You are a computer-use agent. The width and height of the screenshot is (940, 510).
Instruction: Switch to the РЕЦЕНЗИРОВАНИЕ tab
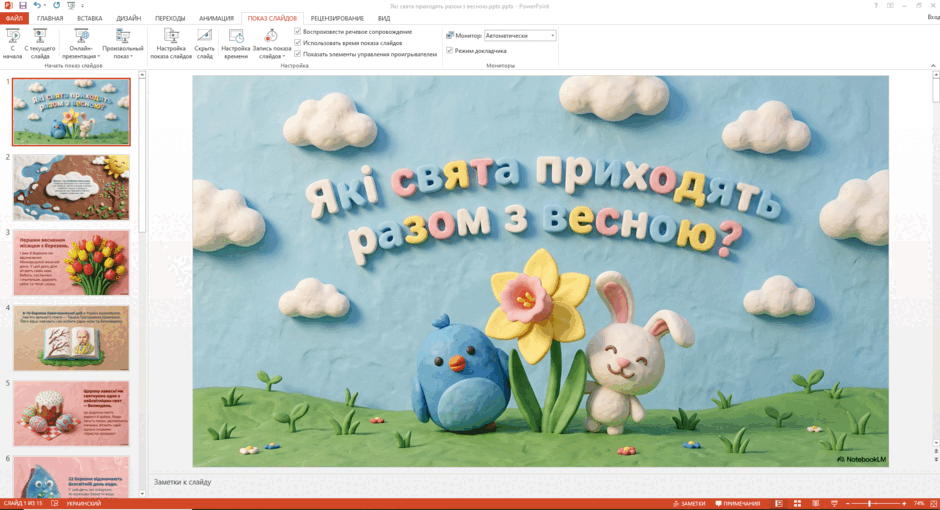point(337,19)
